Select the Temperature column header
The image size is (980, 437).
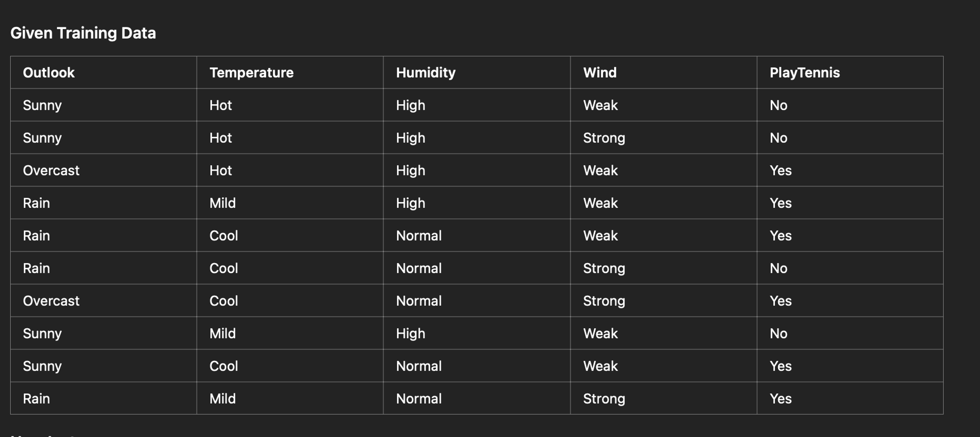252,73
